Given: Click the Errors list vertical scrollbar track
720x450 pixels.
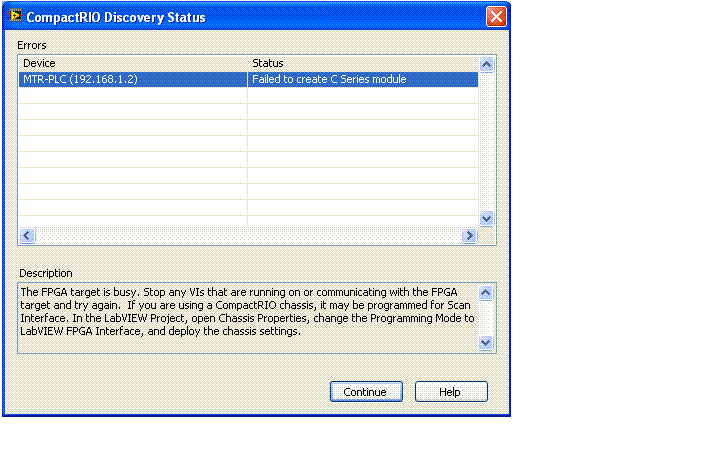Looking at the screenshot, I should pos(486,141).
